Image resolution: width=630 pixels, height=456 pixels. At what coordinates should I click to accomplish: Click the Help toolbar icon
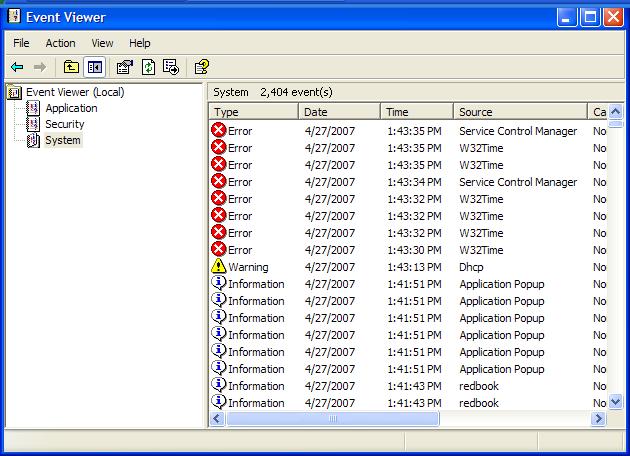pos(202,67)
